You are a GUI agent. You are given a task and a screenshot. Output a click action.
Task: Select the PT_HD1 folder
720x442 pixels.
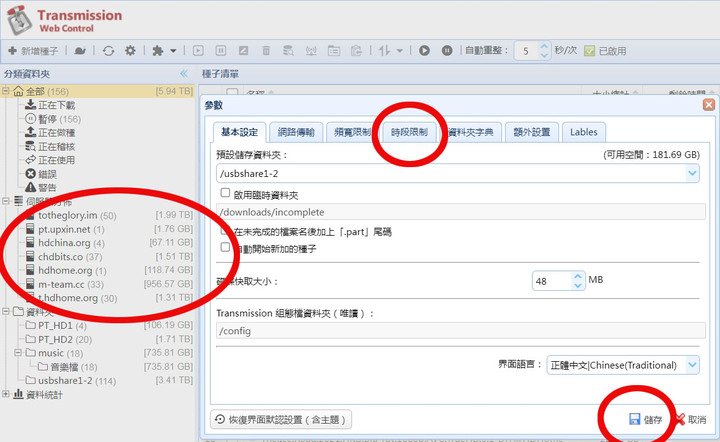[56, 325]
